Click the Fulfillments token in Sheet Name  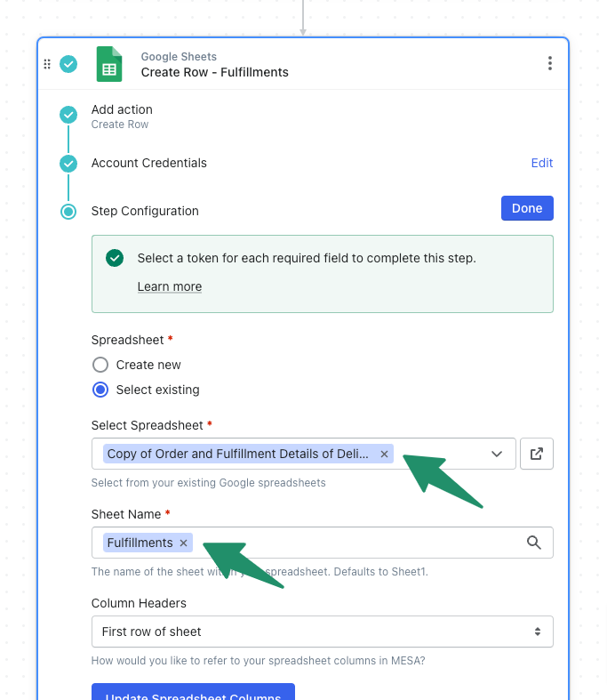148,543
